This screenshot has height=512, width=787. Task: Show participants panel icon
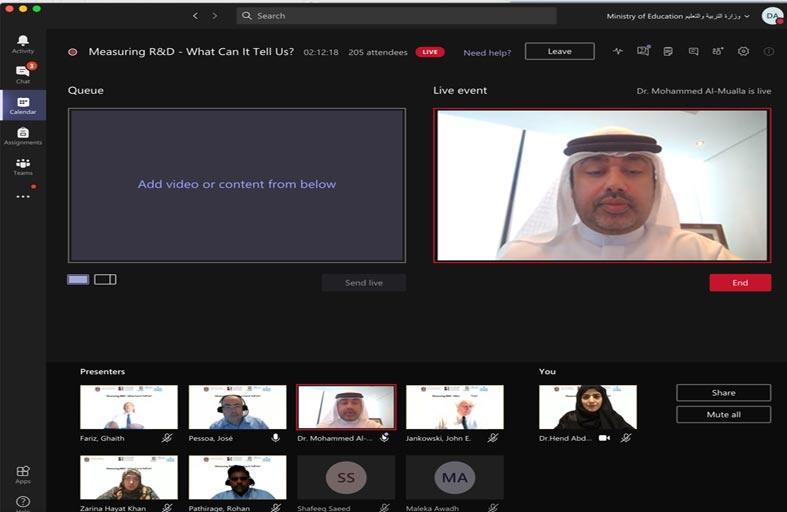point(718,52)
